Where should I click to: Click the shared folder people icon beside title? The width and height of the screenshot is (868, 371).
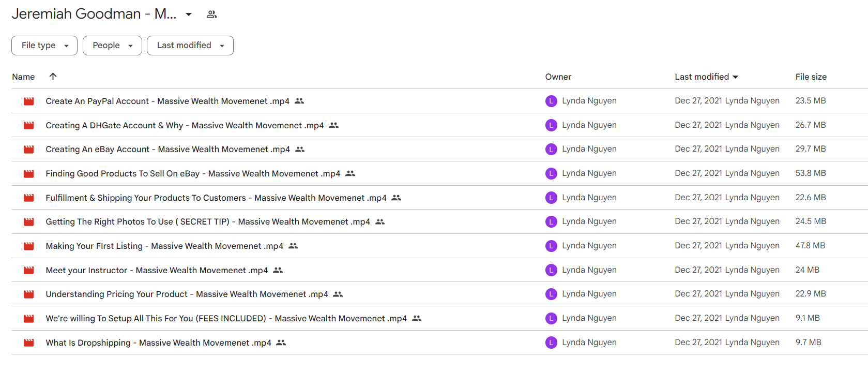(x=211, y=14)
